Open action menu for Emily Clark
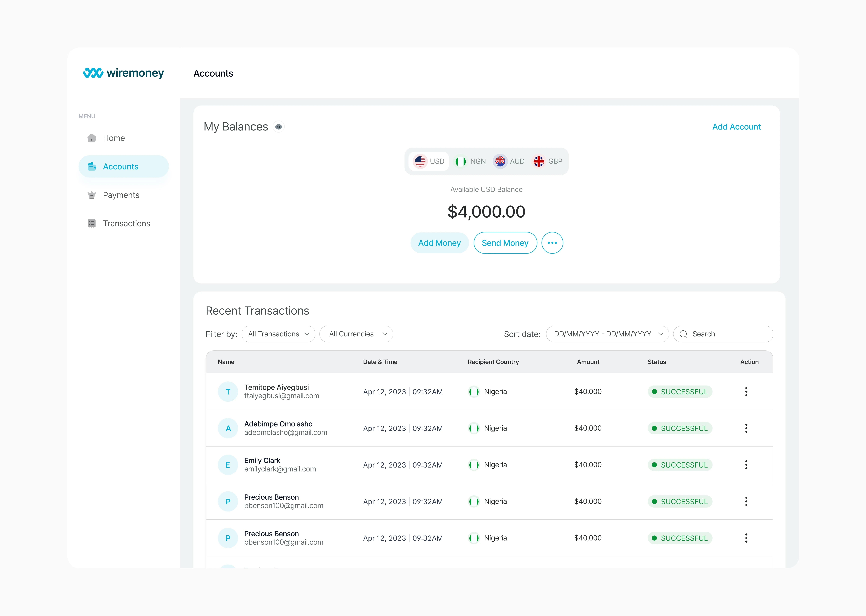 746,465
